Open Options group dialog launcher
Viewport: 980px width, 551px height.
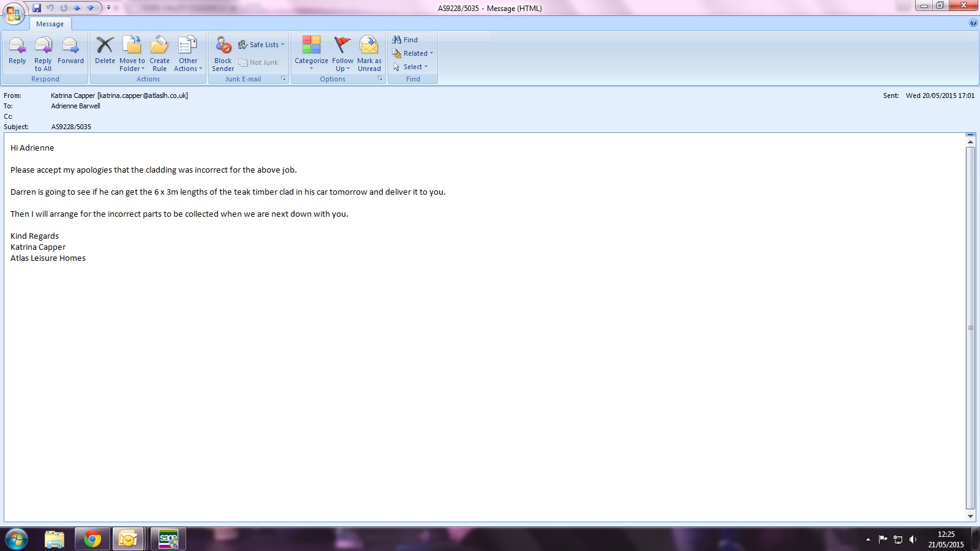coord(380,79)
